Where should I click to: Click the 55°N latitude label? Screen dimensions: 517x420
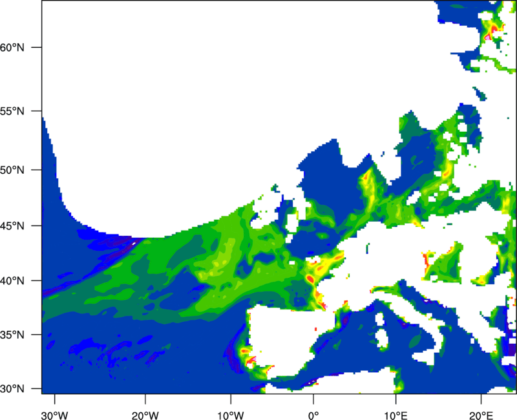(12, 111)
